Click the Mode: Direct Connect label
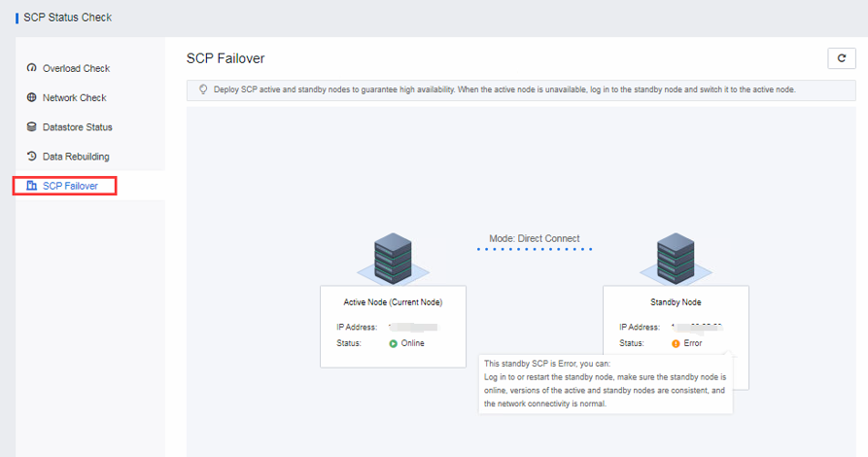868x457 pixels. tap(535, 238)
